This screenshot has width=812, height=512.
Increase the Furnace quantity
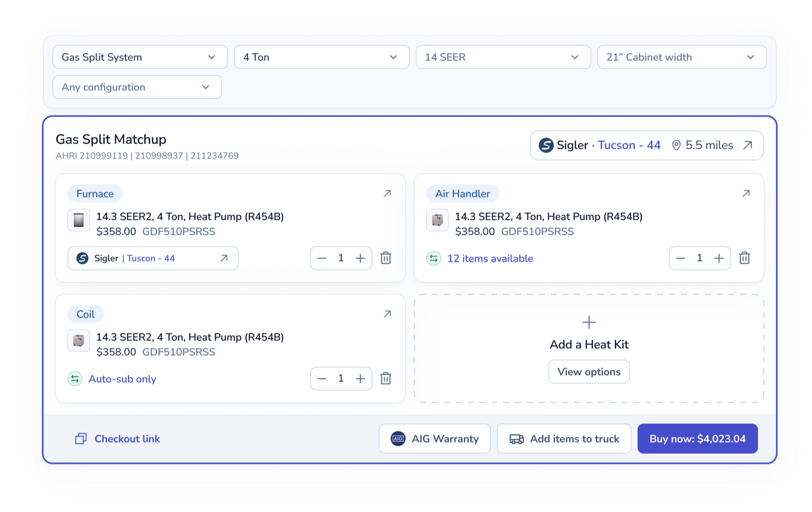[360, 259]
